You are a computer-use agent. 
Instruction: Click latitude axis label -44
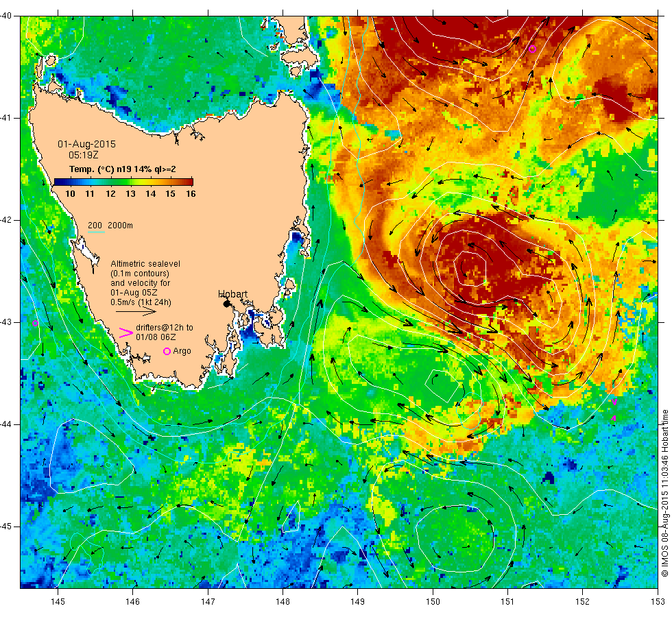click(6, 424)
